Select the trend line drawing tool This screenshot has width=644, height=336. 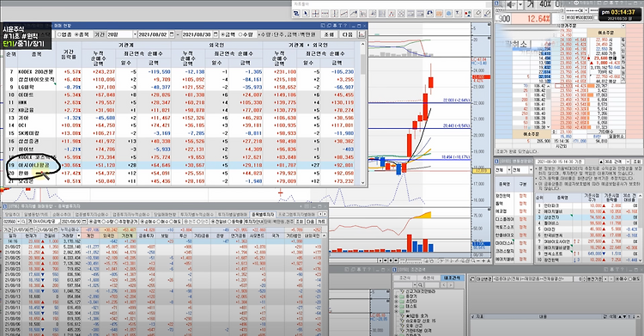(344, 14)
